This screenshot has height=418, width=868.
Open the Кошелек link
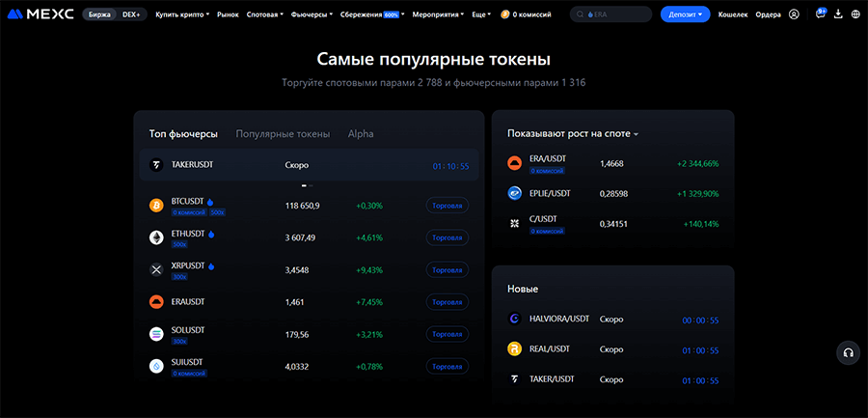[x=733, y=14]
